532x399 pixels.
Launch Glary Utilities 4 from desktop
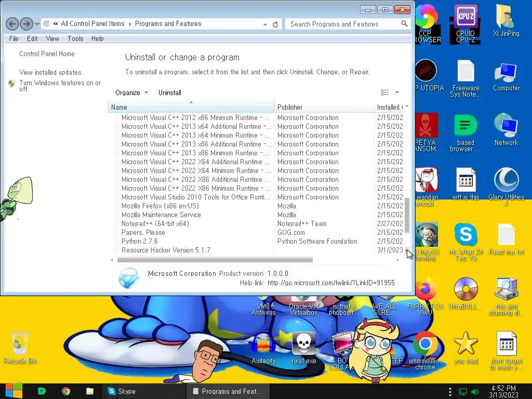point(506,187)
